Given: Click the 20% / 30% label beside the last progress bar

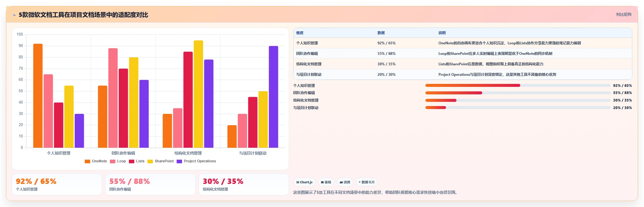Looking at the screenshot, I should [x=622, y=108].
